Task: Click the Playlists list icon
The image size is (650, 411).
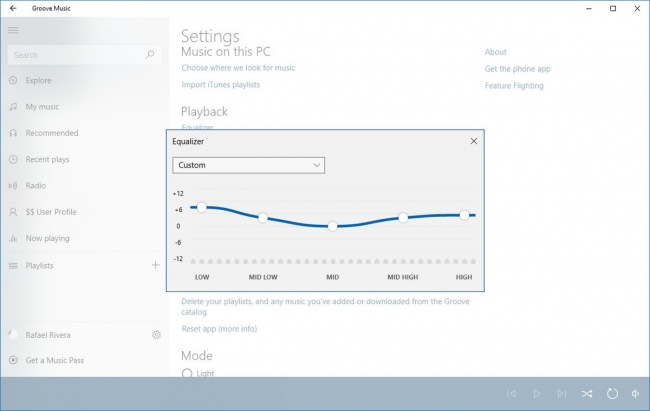Action: pos(13,265)
